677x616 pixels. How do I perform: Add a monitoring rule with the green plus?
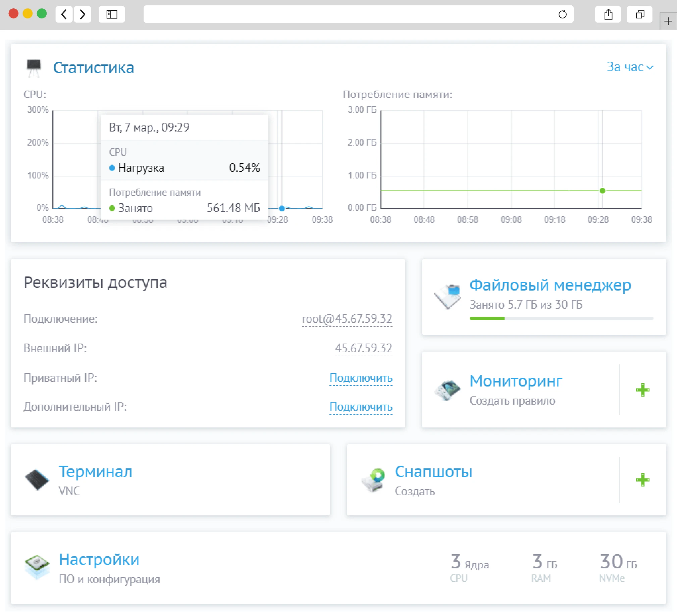pyautogui.click(x=642, y=390)
